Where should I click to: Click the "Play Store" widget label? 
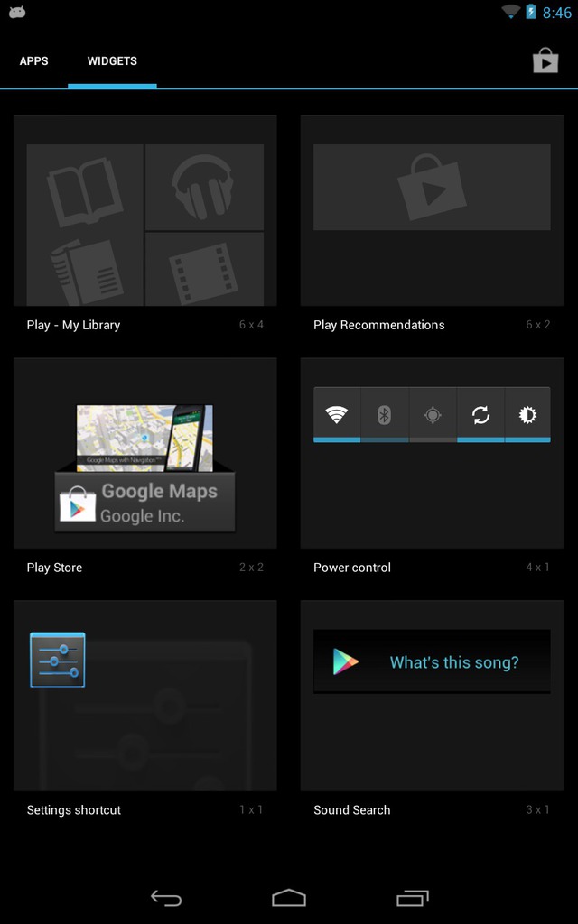pos(54,568)
